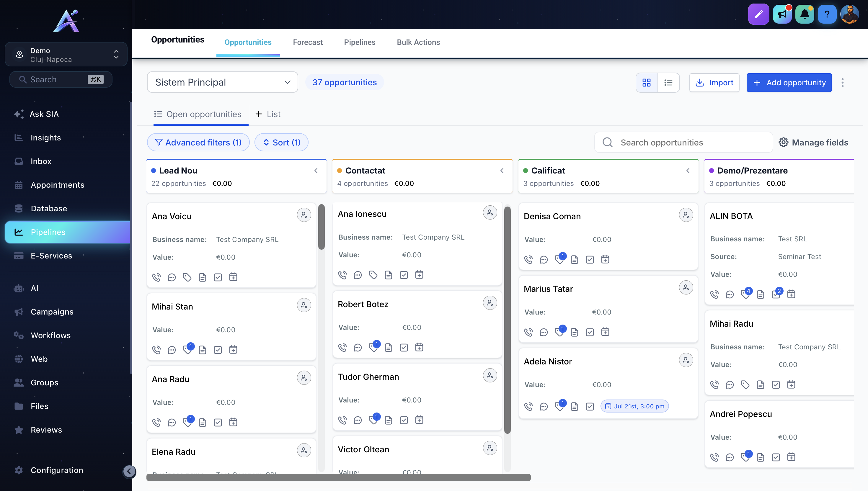Open the megaphone announcements icon

coord(782,14)
